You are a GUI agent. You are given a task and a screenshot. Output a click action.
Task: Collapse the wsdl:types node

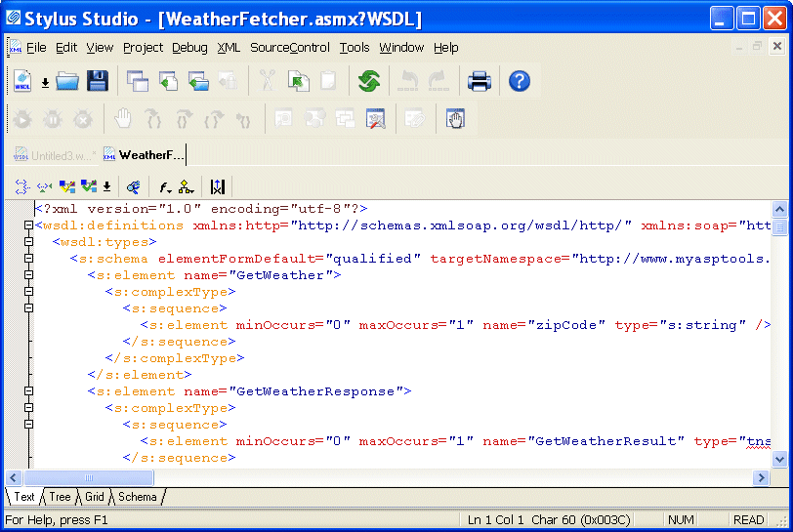pos(29,242)
